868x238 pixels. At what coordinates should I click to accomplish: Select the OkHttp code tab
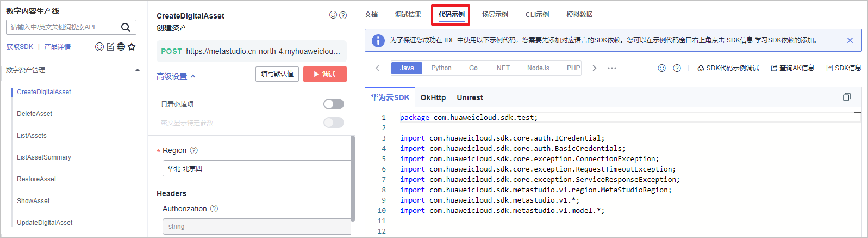pos(433,97)
